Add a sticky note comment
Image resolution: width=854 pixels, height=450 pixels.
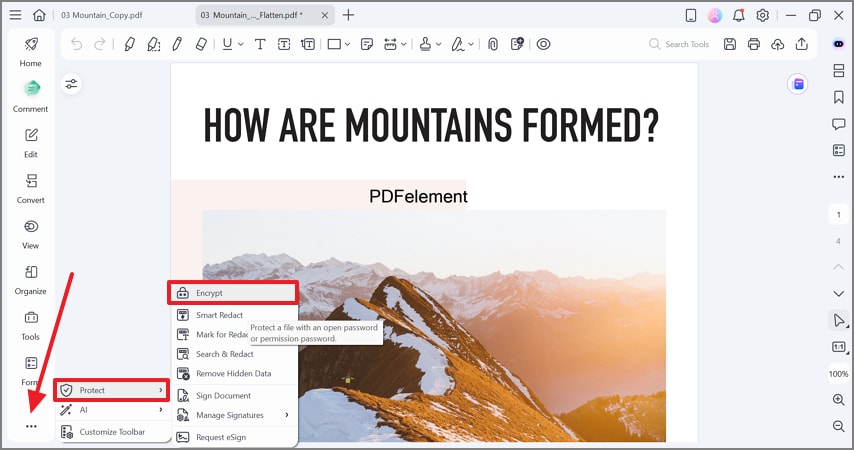point(367,44)
